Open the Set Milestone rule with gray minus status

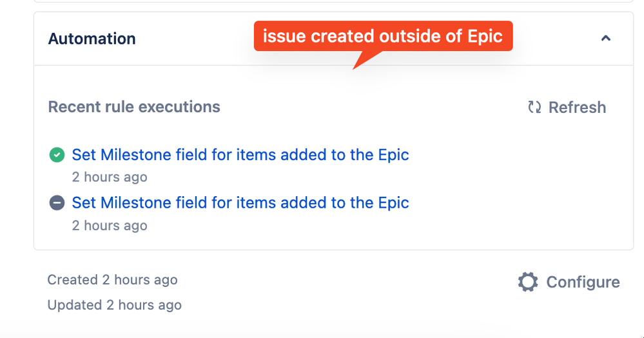(240, 203)
